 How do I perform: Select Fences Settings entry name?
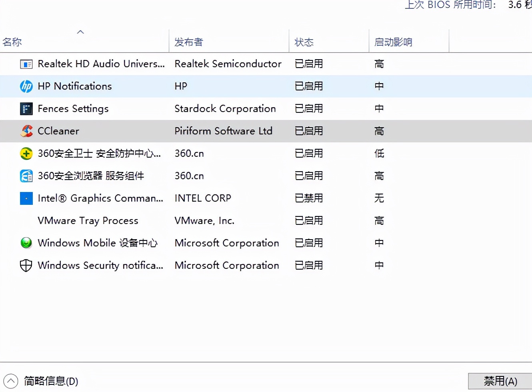pyautogui.click(x=73, y=109)
